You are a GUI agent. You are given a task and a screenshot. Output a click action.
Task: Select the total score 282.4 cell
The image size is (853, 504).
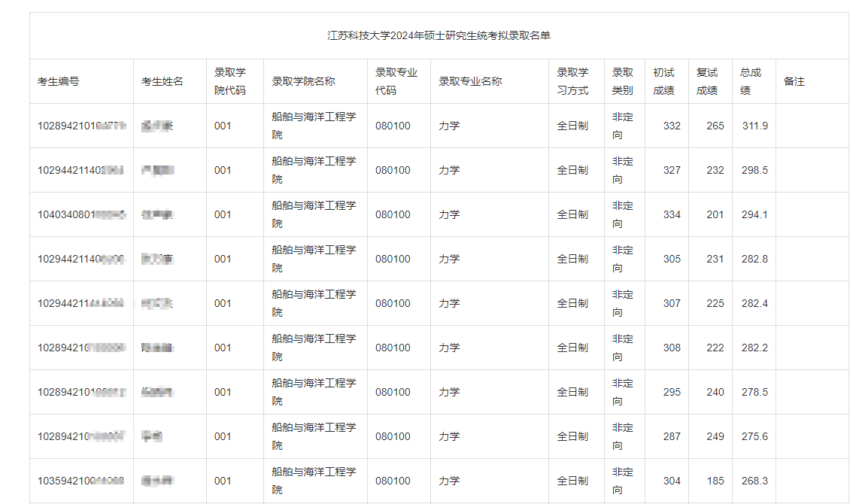tap(754, 303)
